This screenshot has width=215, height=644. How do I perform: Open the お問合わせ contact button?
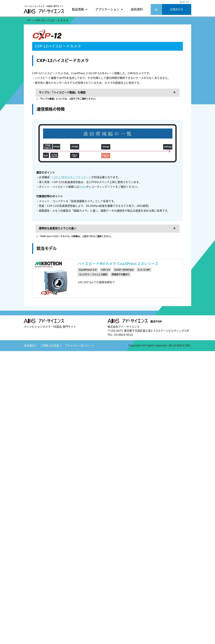pos(176,10)
